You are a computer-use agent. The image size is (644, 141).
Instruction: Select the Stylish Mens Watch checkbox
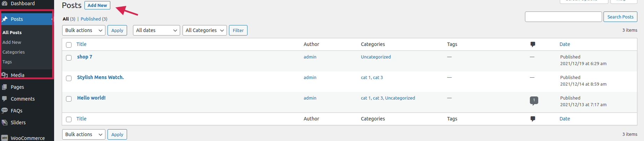tap(69, 78)
